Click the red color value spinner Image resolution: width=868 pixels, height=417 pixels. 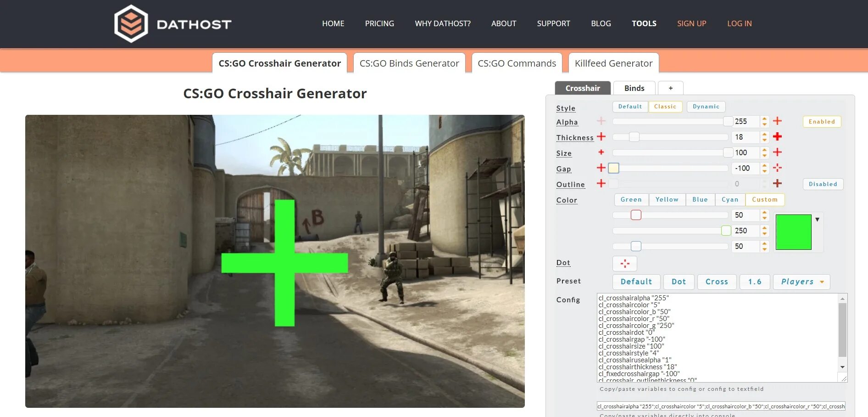(x=764, y=215)
